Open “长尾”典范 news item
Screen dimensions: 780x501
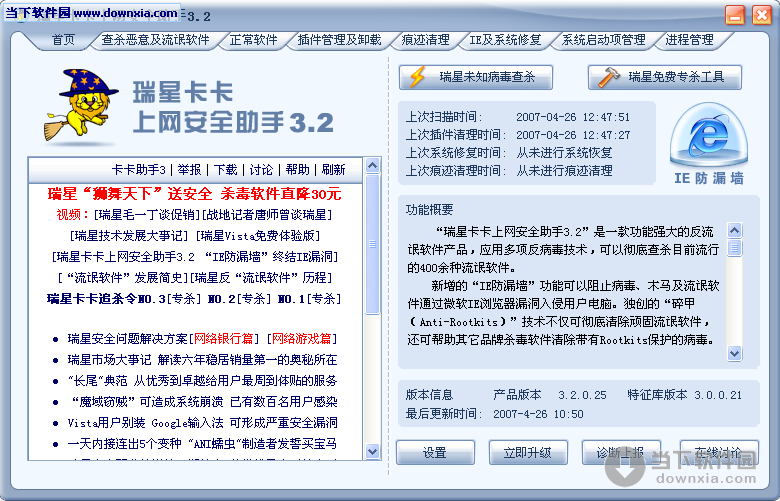(x=202, y=381)
